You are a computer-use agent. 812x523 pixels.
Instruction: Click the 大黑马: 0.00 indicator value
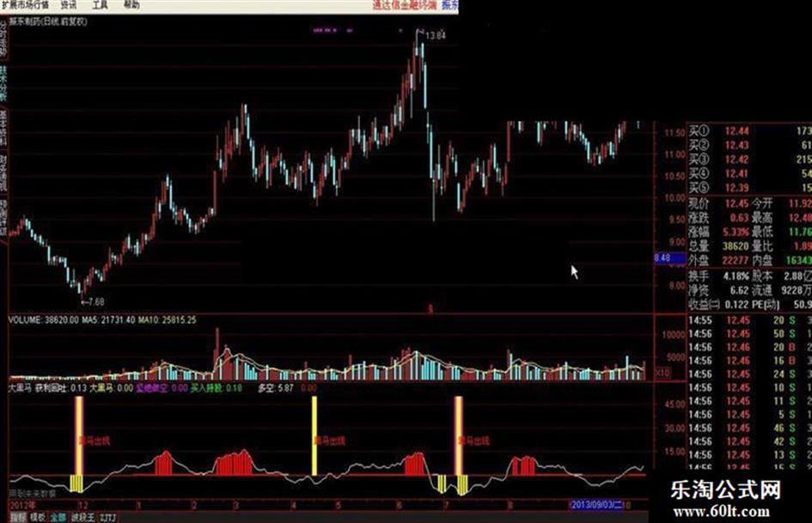tap(111, 388)
